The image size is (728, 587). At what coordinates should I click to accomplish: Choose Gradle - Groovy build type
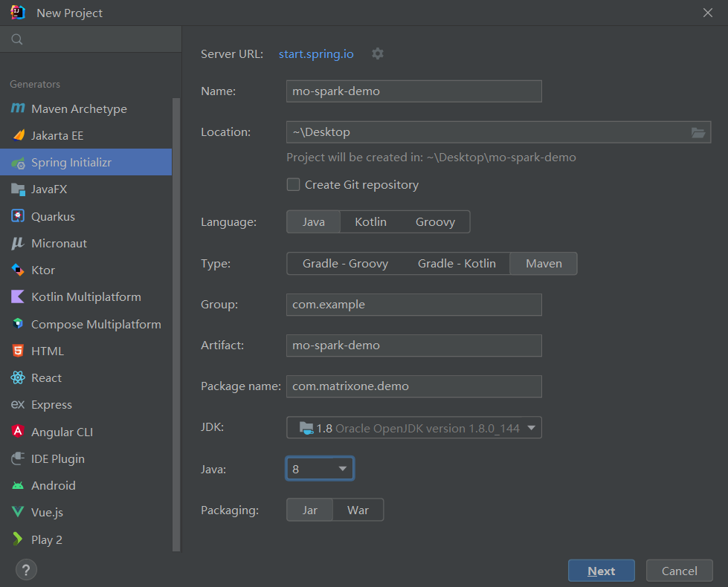point(345,264)
